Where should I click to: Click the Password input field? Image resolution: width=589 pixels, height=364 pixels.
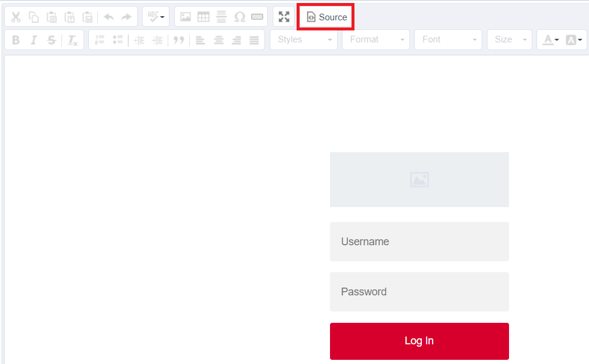[419, 292]
